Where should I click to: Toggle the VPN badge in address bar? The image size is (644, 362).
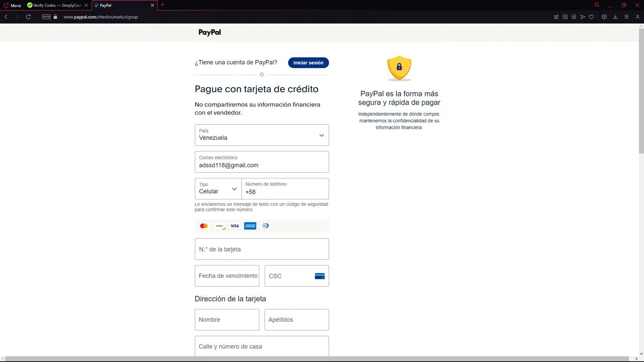tap(46, 17)
